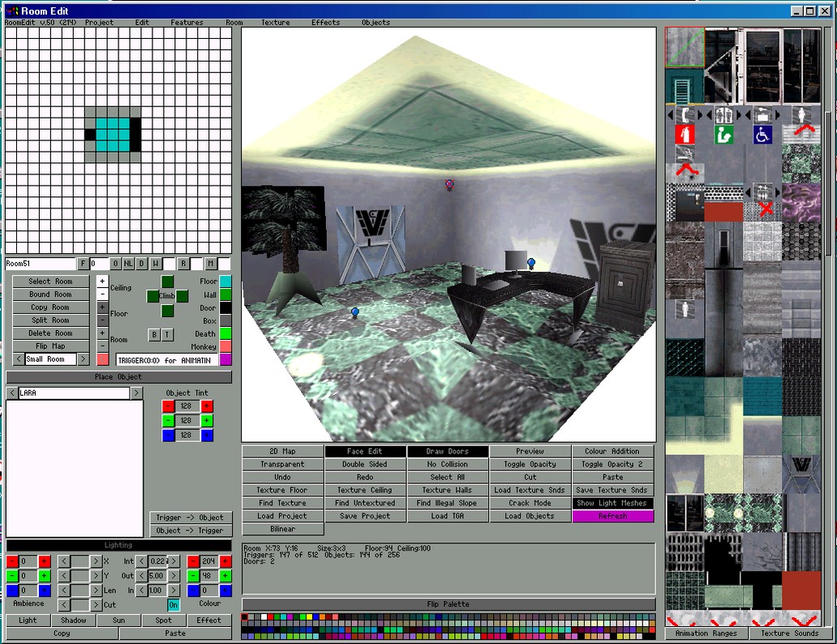Click the right arrow for Int value
Image resolution: width=837 pixels, height=644 pixels.
(174, 561)
